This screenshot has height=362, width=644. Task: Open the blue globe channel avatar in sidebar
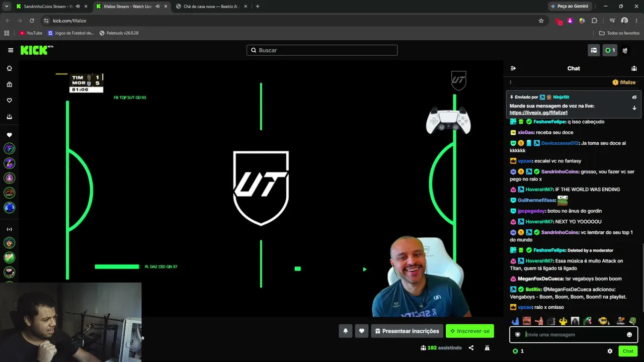pyautogui.click(x=9, y=207)
